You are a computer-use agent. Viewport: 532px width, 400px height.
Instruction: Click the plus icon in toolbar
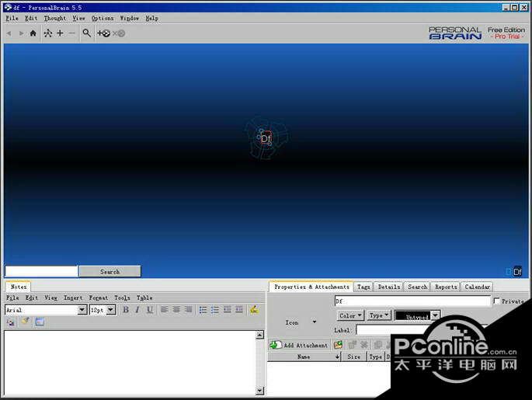pos(60,33)
